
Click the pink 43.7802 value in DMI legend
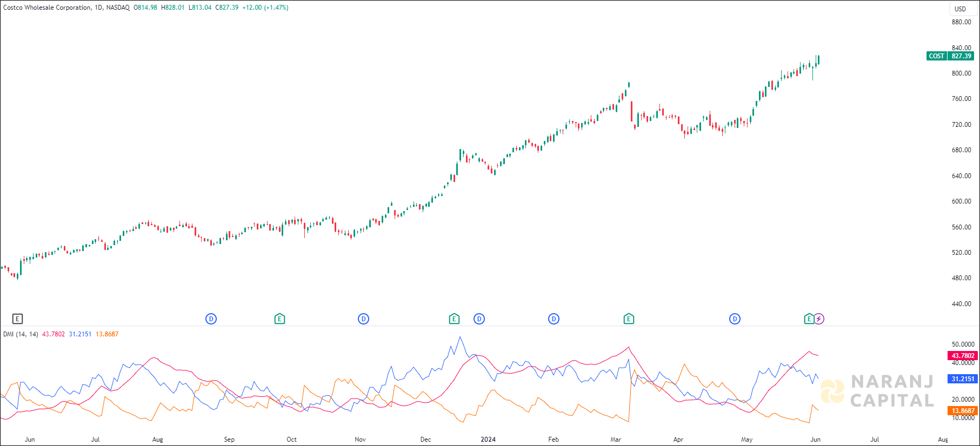pos(54,334)
